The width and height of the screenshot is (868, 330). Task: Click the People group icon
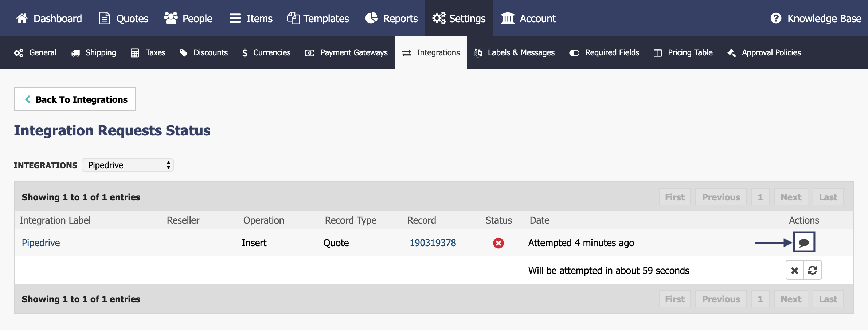[171, 18]
